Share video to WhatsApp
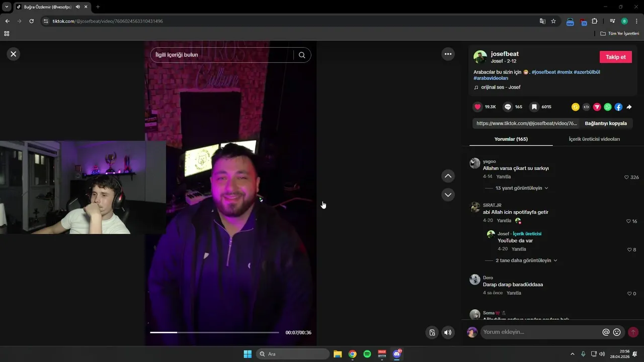This screenshot has height=362, width=644. (x=608, y=107)
